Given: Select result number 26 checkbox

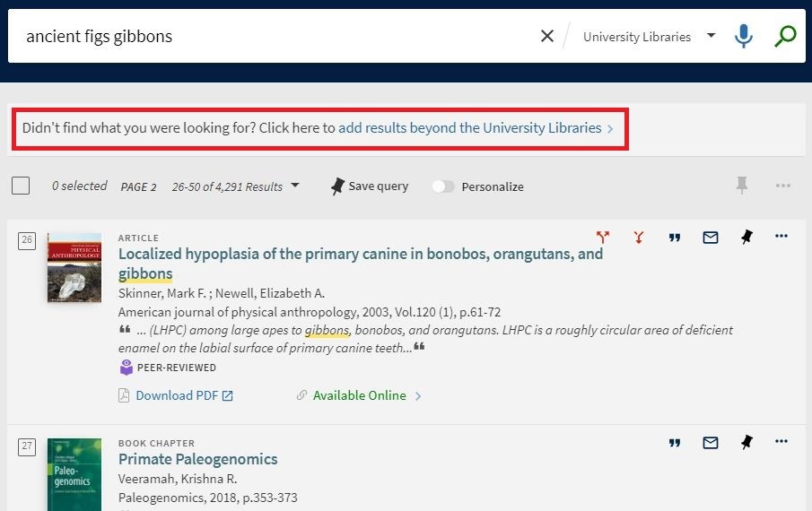Looking at the screenshot, I should click(27, 240).
